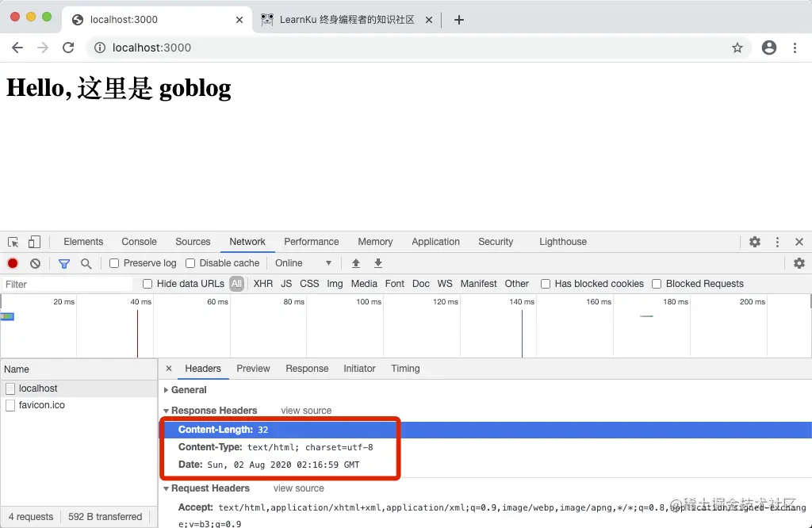Open network search with magnifier icon

point(86,263)
